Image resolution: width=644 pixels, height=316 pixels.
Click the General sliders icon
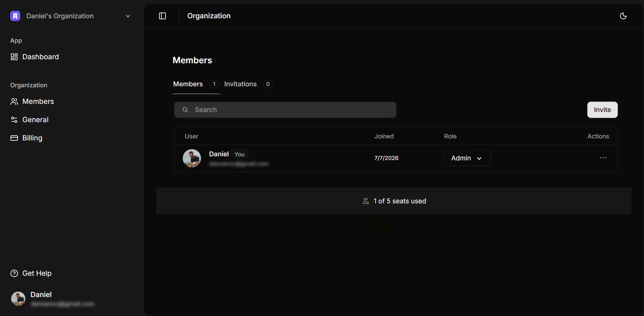(14, 120)
